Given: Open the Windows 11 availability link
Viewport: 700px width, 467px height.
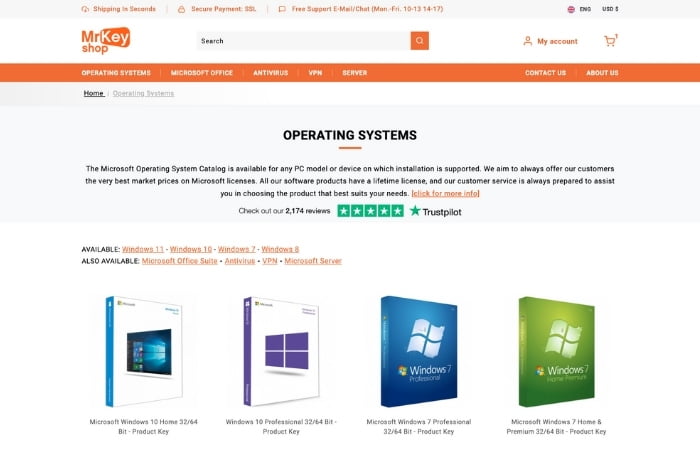Looking at the screenshot, I should pos(143,249).
